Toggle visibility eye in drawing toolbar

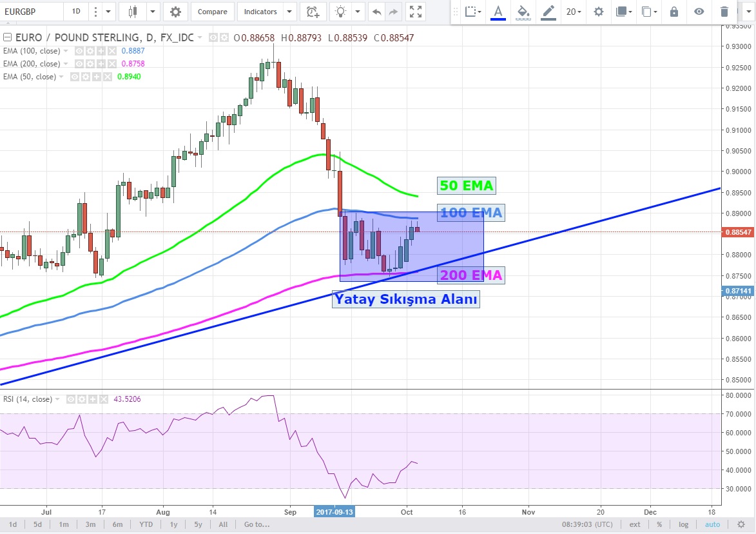(699, 12)
